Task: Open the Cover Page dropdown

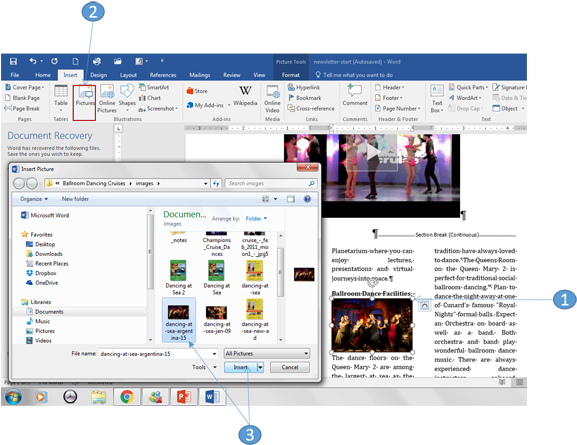Action: [25, 87]
